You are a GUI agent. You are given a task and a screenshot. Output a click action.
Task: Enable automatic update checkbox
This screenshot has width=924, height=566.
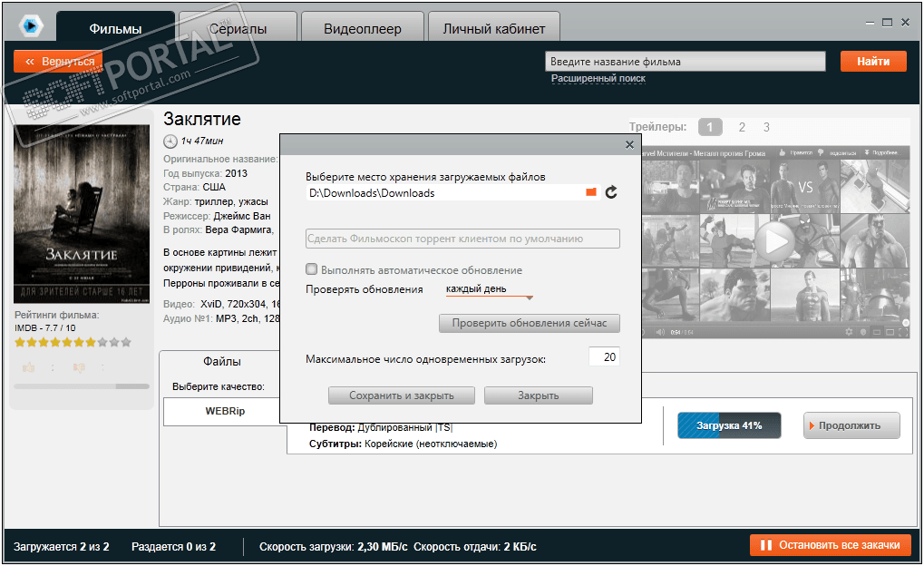(311, 269)
